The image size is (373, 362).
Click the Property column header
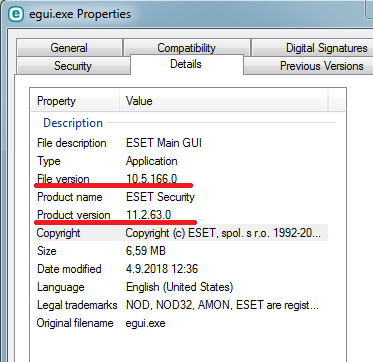coord(75,101)
